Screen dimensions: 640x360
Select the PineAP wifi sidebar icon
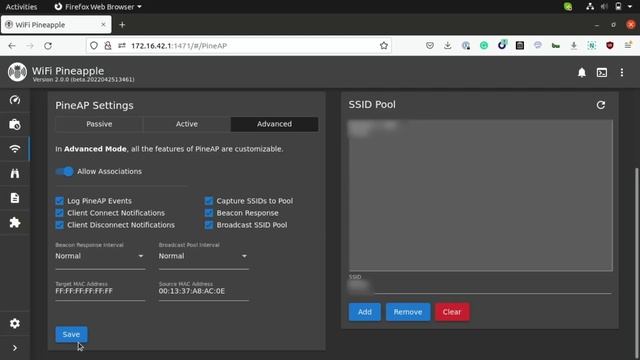(x=15, y=149)
